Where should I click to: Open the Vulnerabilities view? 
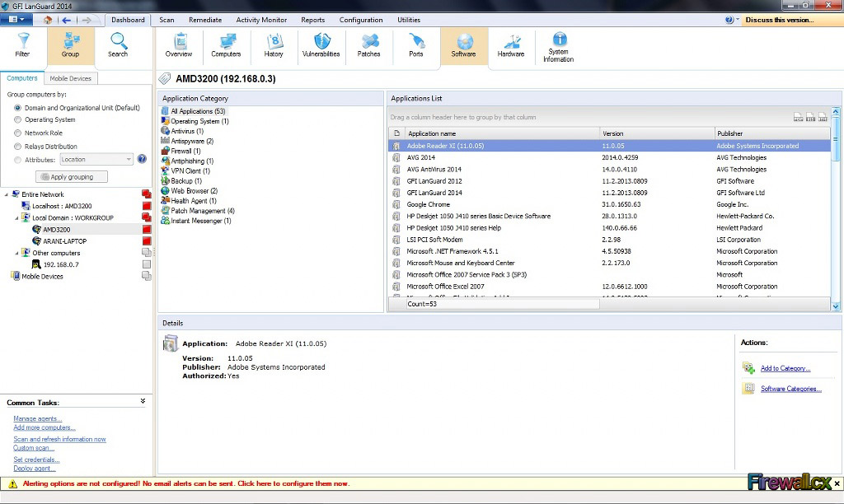[321, 45]
